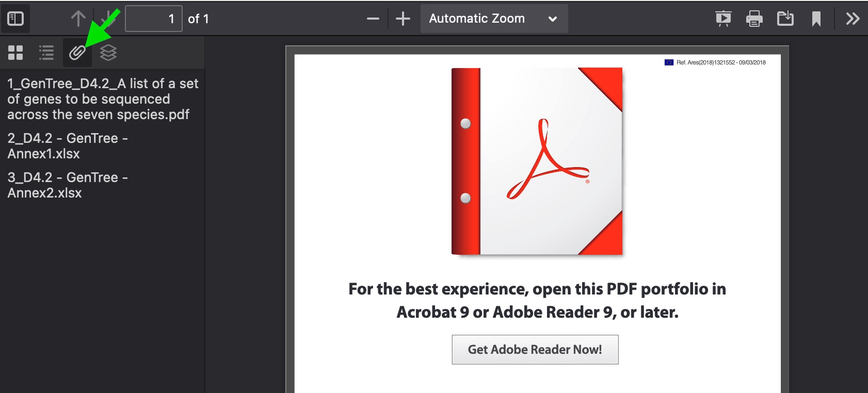Click the Adobe PDF portfolio image
Image resolution: width=868 pixels, height=393 pixels.
point(537,161)
